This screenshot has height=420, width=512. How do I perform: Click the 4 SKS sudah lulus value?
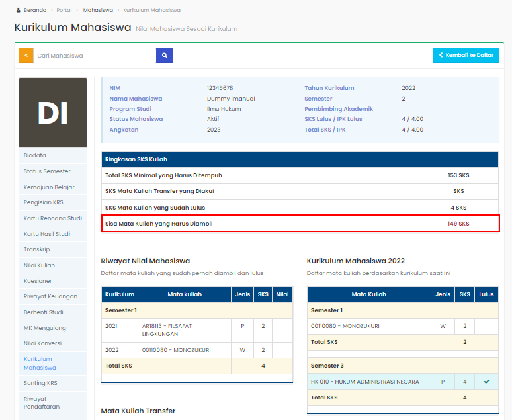coord(458,208)
